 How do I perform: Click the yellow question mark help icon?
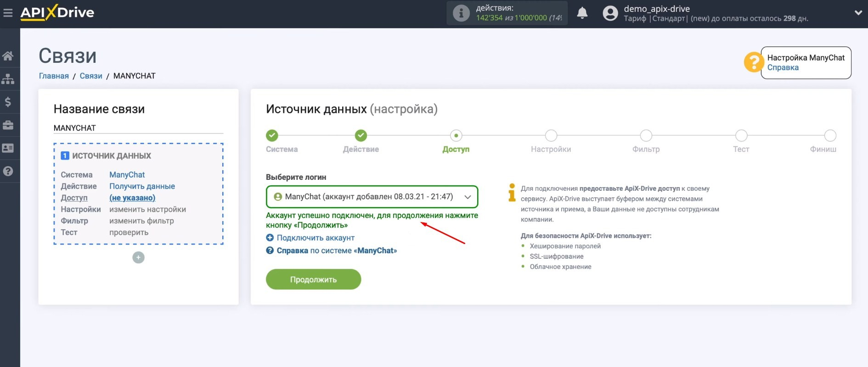tap(754, 62)
